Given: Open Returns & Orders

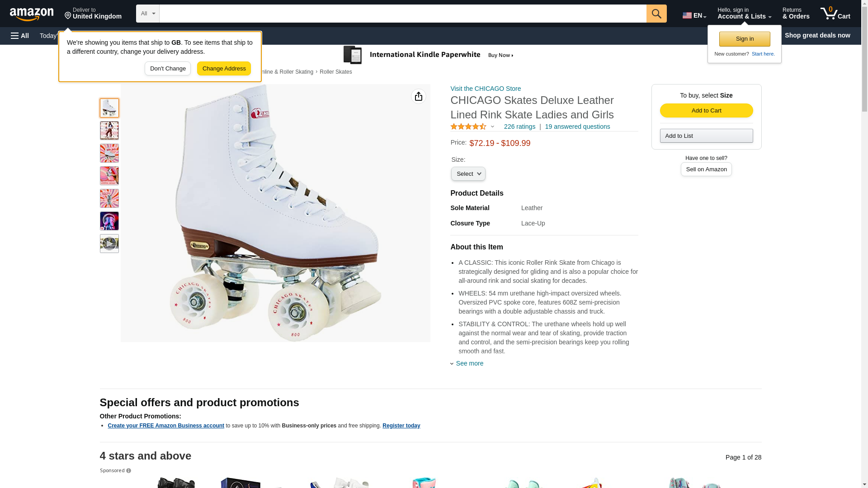Looking at the screenshot, I should point(796,14).
